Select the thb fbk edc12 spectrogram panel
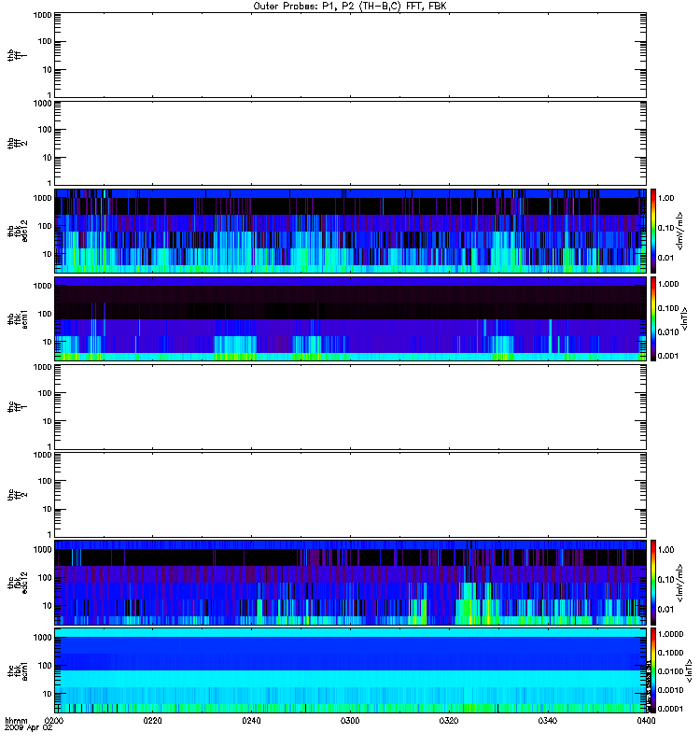This screenshot has width=700, height=747. point(351,231)
